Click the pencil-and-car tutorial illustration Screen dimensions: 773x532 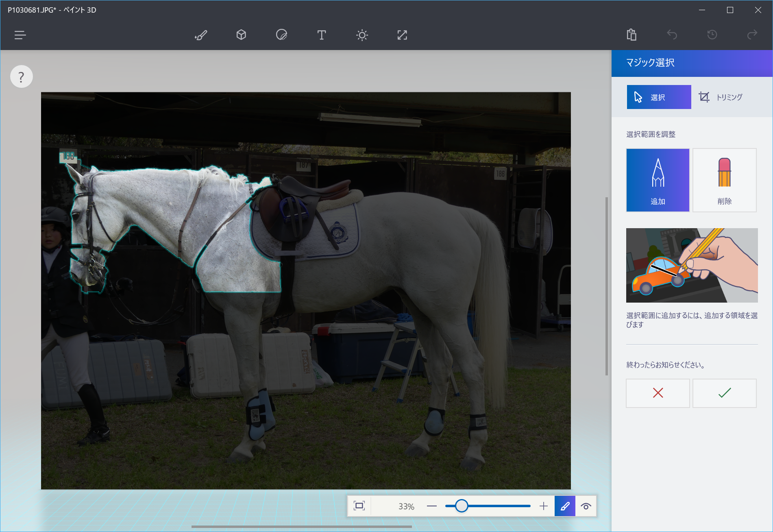pyautogui.click(x=692, y=265)
